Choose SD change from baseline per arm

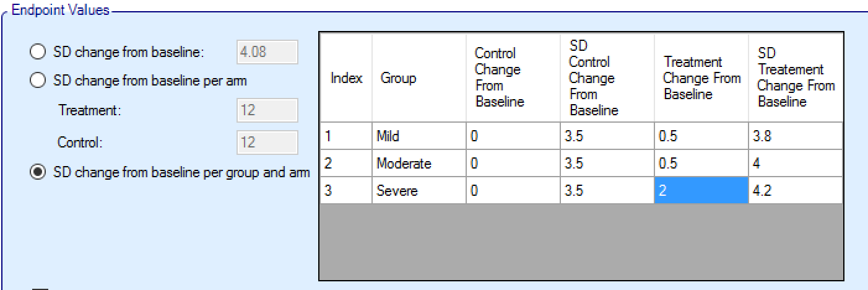point(38,81)
